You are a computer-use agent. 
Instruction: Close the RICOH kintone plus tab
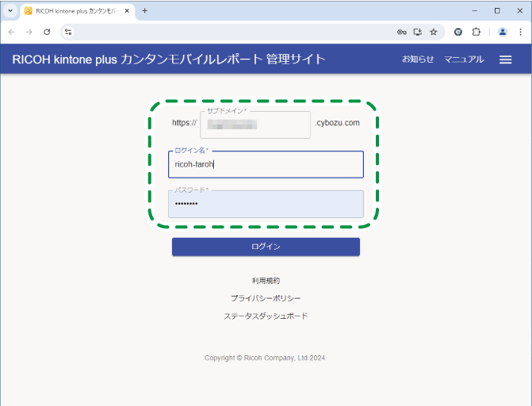pos(127,11)
